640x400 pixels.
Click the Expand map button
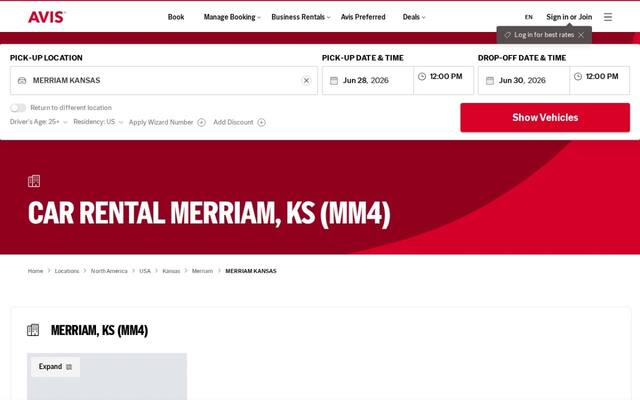pos(55,367)
